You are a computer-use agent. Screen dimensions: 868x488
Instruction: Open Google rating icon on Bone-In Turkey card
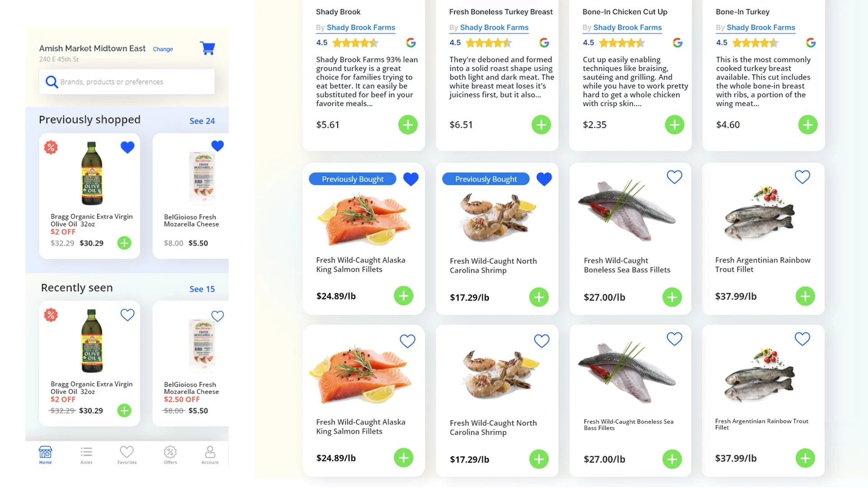click(811, 43)
